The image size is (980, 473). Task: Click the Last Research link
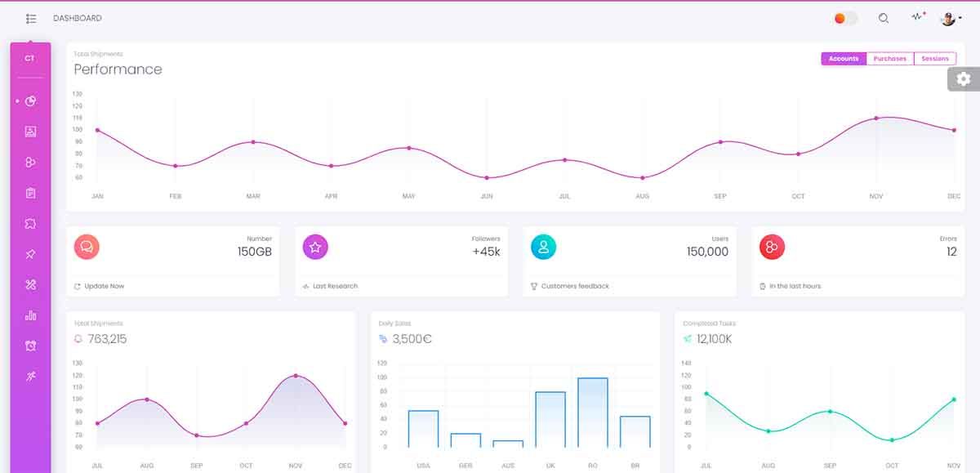[x=336, y=287]
